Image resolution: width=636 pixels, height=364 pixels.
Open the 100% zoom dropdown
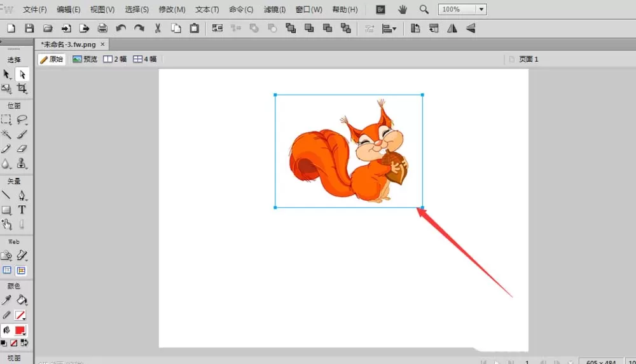point(481,10)
